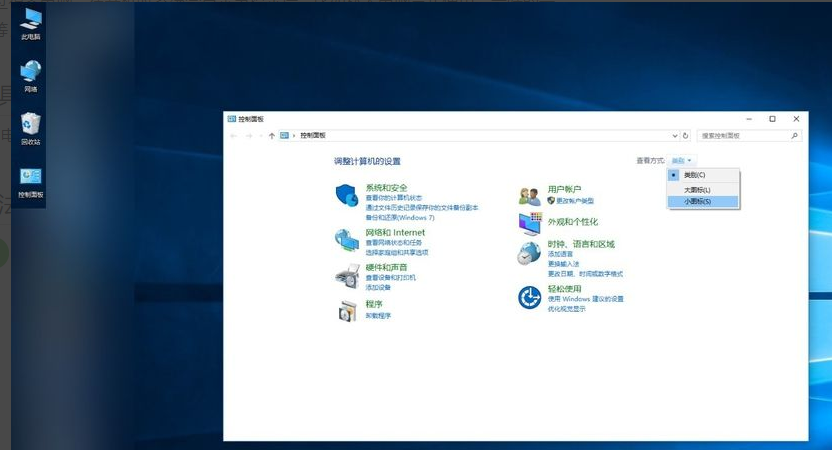This screenshot has height=450, width=832.
Task: Open the 时钟、语言和区域 clock icon
Action: pyautogui.click(x=529, y=254)
